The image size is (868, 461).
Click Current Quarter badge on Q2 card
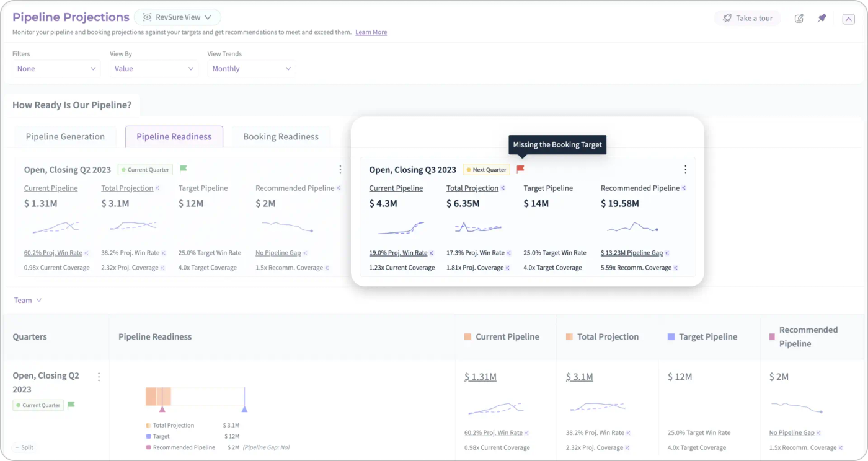pyautogui.click(x=145, y=170)
